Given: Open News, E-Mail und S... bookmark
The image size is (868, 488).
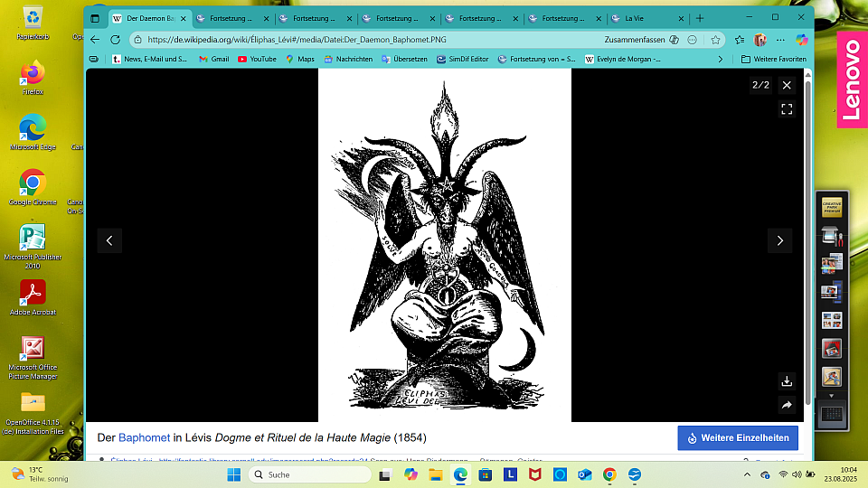Looking at the screenshot, I should [150, 60].
